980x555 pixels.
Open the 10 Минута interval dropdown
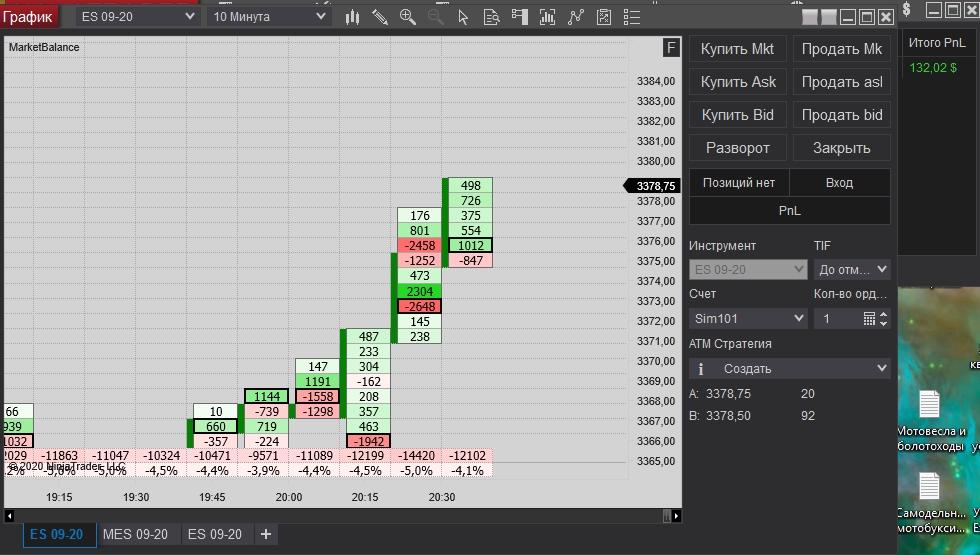268,17
